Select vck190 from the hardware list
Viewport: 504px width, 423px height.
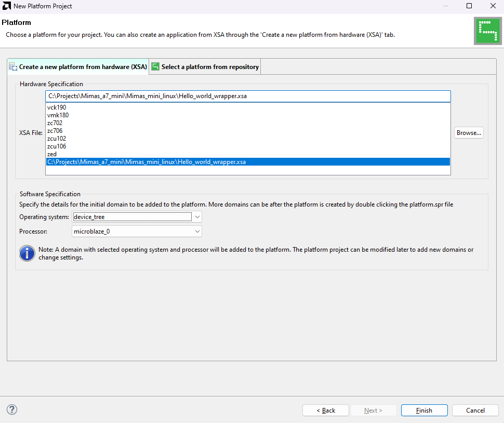57,107
